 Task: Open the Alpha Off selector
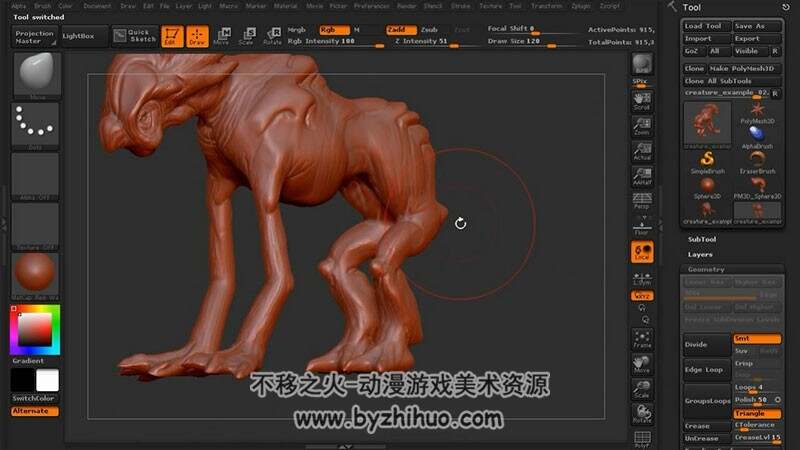35,176
